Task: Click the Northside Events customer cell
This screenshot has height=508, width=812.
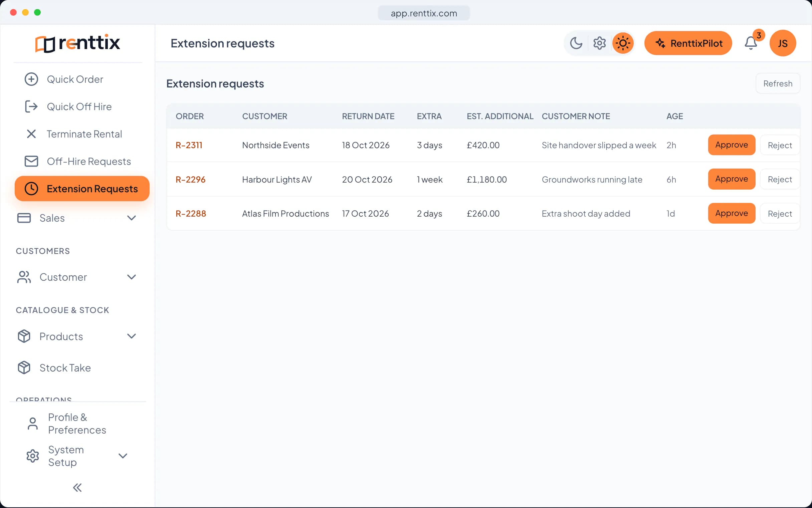Action: coord(275,145)
